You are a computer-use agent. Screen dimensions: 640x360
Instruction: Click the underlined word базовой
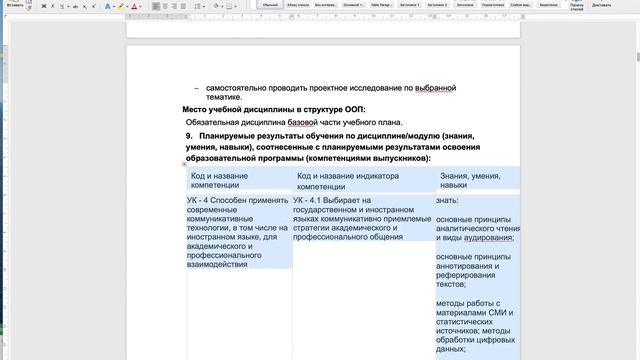[x=302, y=122]
